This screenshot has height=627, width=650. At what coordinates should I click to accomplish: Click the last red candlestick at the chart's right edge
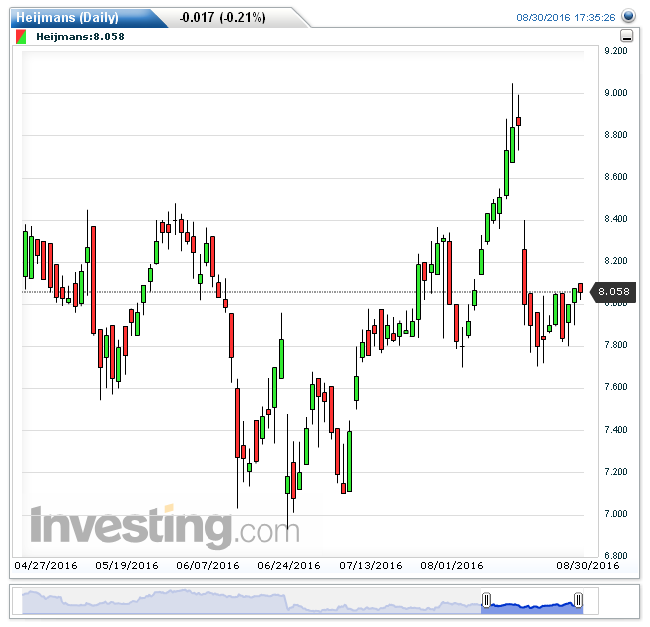[580, 288]
